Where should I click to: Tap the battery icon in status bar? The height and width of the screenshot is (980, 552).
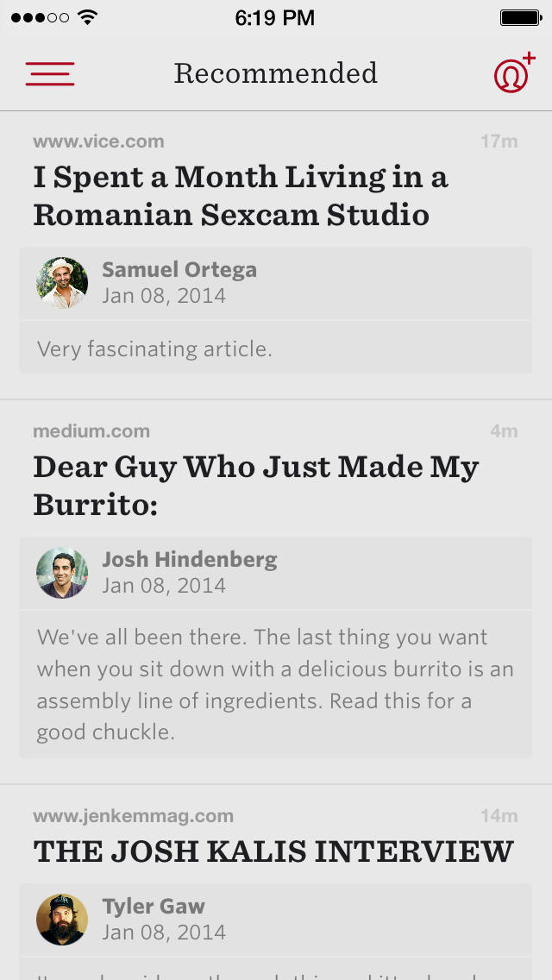click(x=520, y=17)
